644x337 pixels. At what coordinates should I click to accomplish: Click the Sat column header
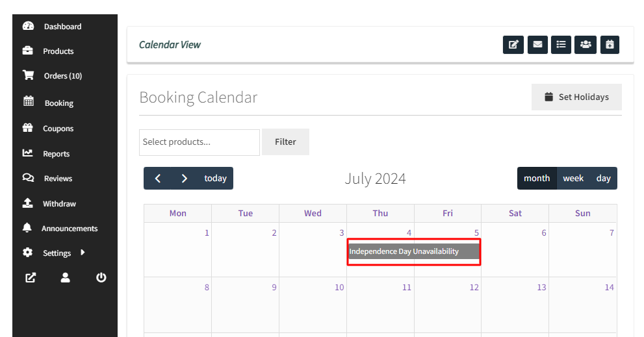(x=515, y=214)
